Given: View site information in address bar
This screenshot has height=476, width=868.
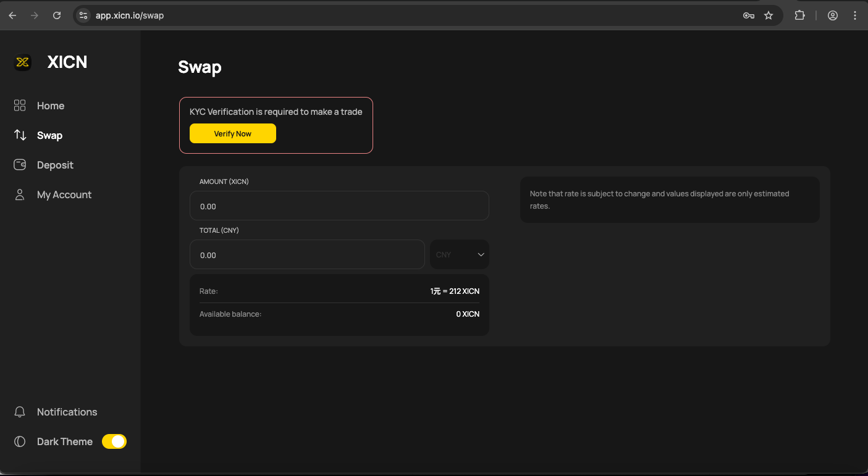Looking at the screenshot, I should 83,15.
